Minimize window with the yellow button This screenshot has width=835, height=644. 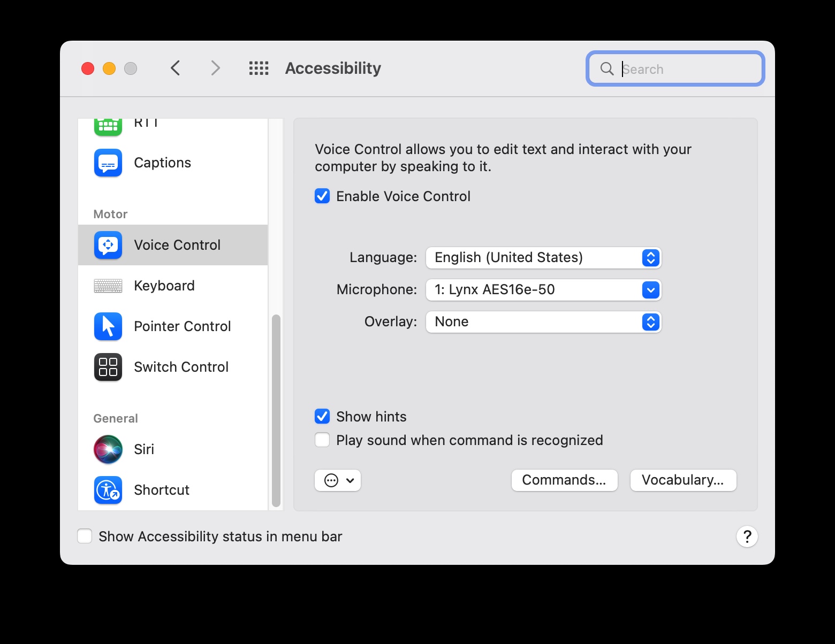click(x=109, y=68)
